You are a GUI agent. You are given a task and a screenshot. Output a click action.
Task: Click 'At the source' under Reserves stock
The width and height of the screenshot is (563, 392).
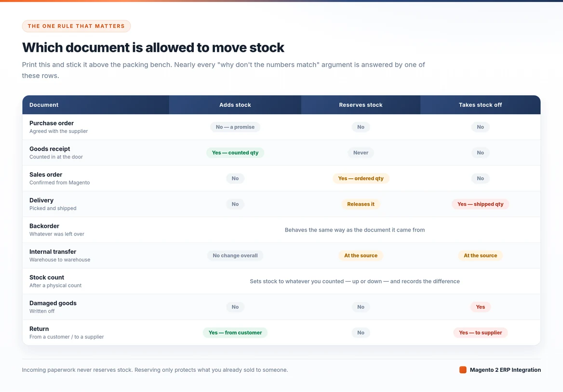click(x=361, y=255)
